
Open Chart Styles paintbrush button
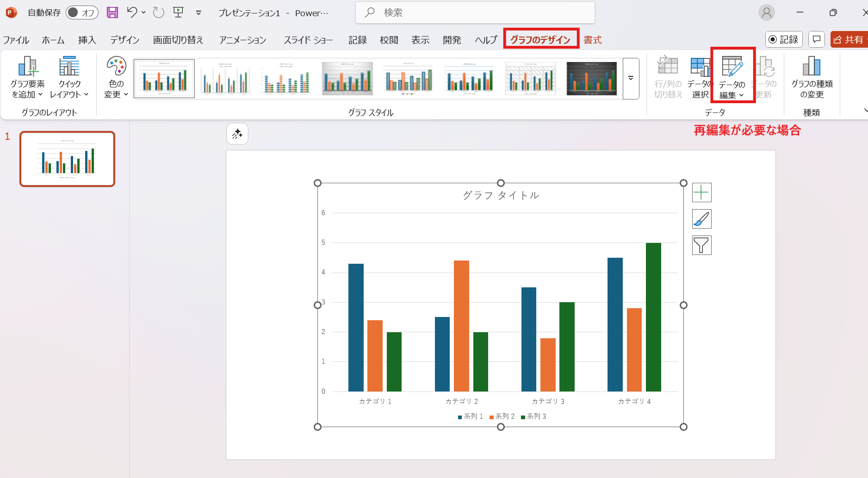point(701,219)
